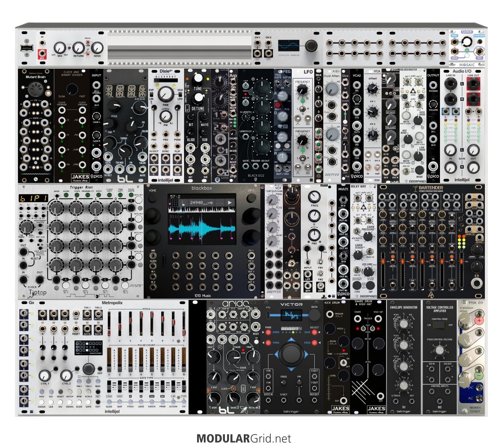Image resolution: width=488 pixels, height=448 pixels.
Task: Click the Victor XMOD button
Action: 268,332
